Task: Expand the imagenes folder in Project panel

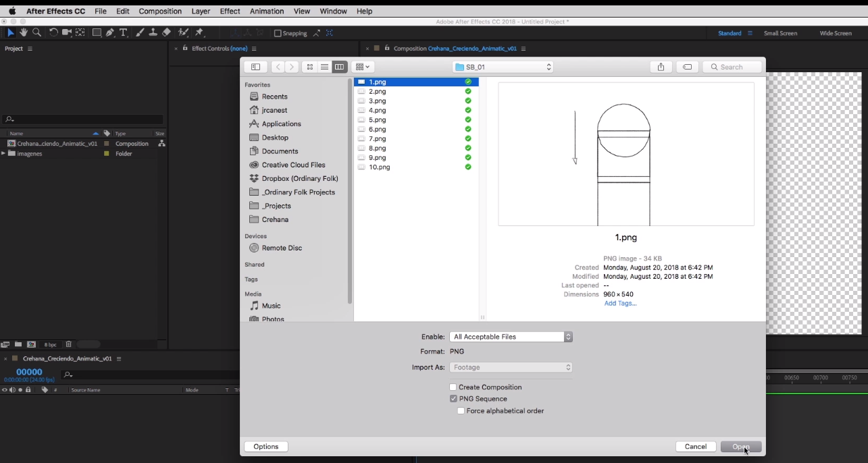Action: [4, 153]
